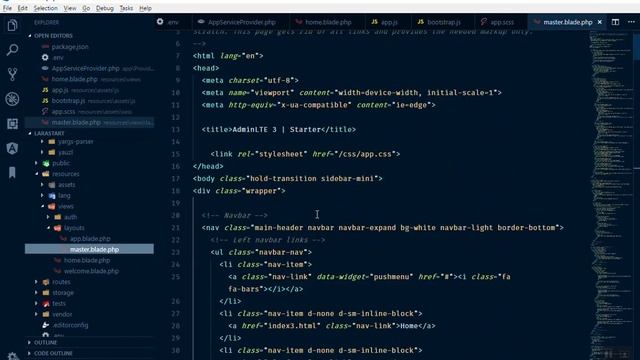Image resolution: width=640 pixels, height=360 pixels.
Task: Collapse the LARASTART project section
Action: click(49, 133)
